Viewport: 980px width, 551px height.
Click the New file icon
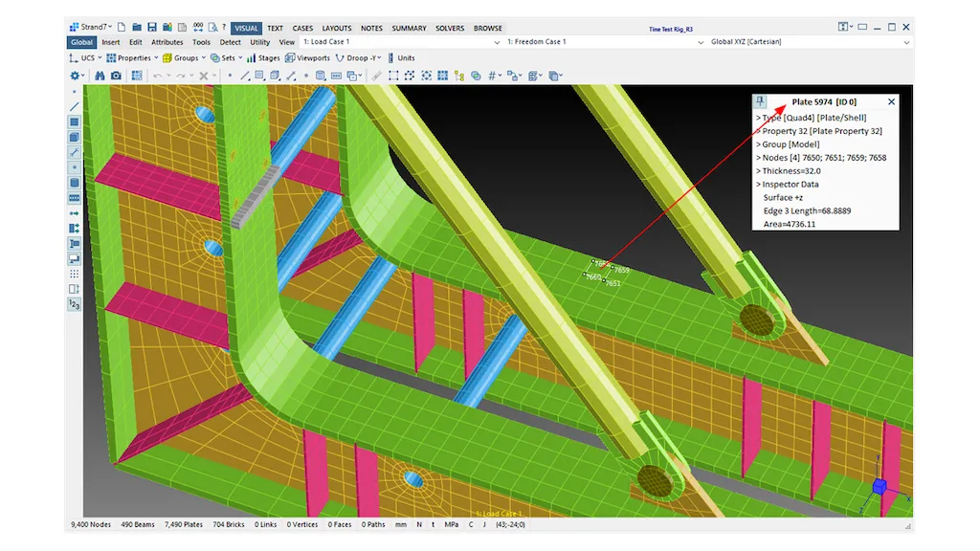click(x=122, y=28)
